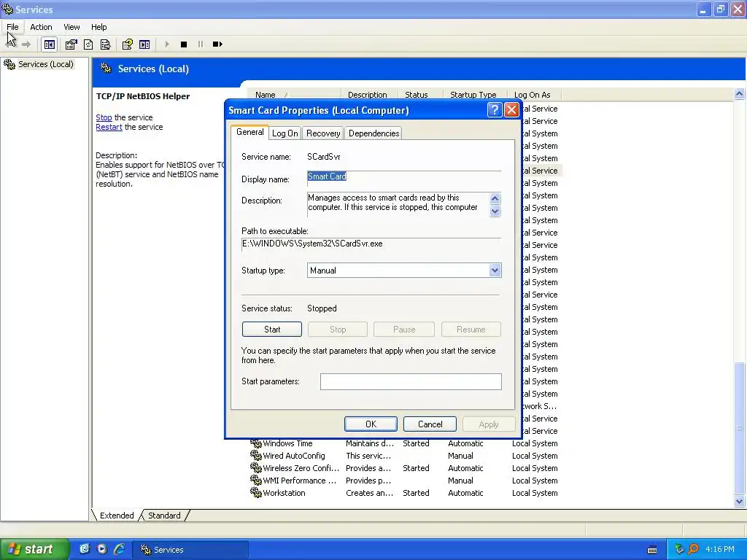Select the Extended view tab
This screenshot has width=747, height=560.
[x=117, y=516]
